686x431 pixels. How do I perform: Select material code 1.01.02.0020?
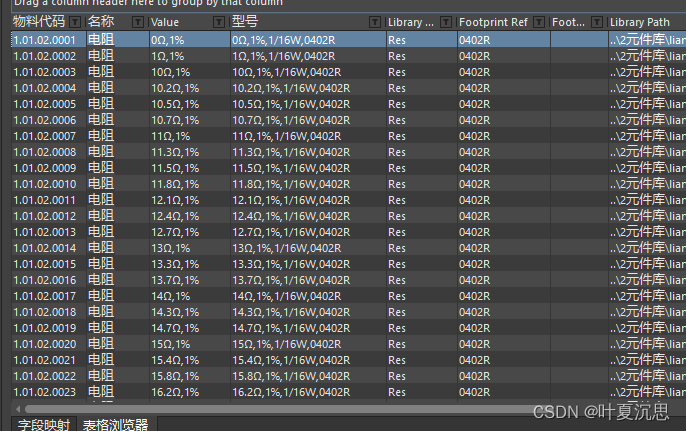coord(45,344)
